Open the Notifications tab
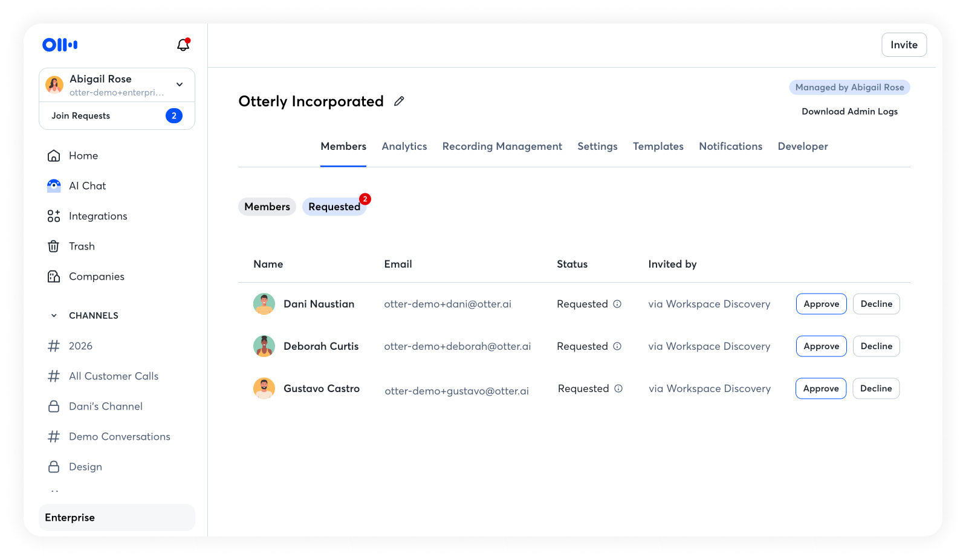The height and width of the screenshot is (560, 966). point(731,147)
